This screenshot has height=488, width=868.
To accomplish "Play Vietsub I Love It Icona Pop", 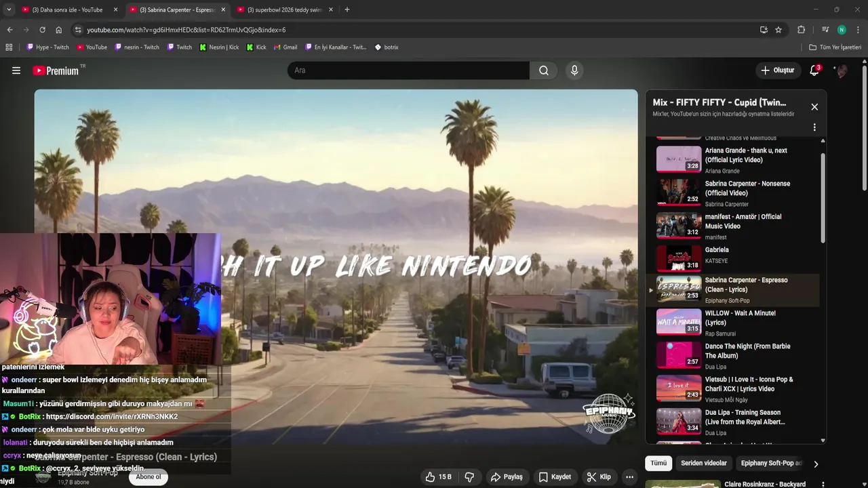I will 732,389.
